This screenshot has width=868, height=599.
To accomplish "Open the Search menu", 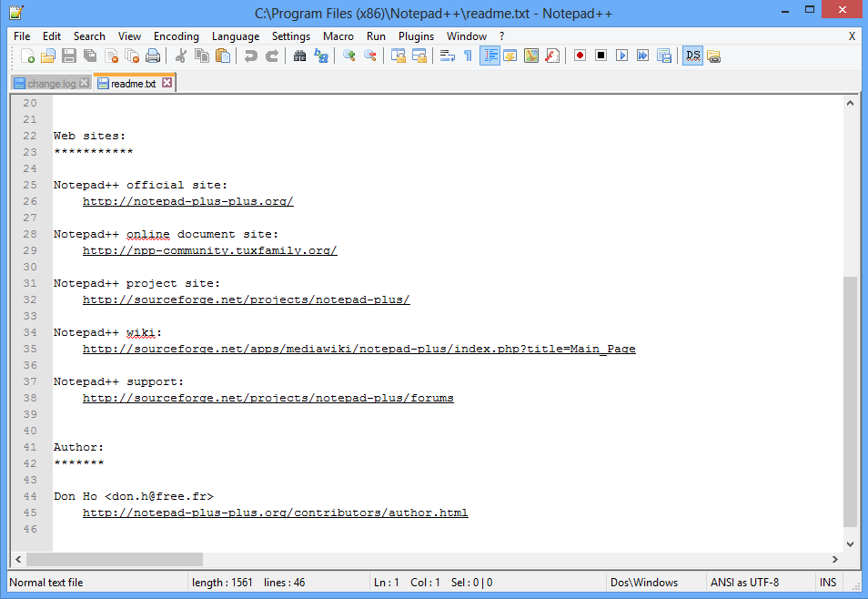I will pos(89,36).
